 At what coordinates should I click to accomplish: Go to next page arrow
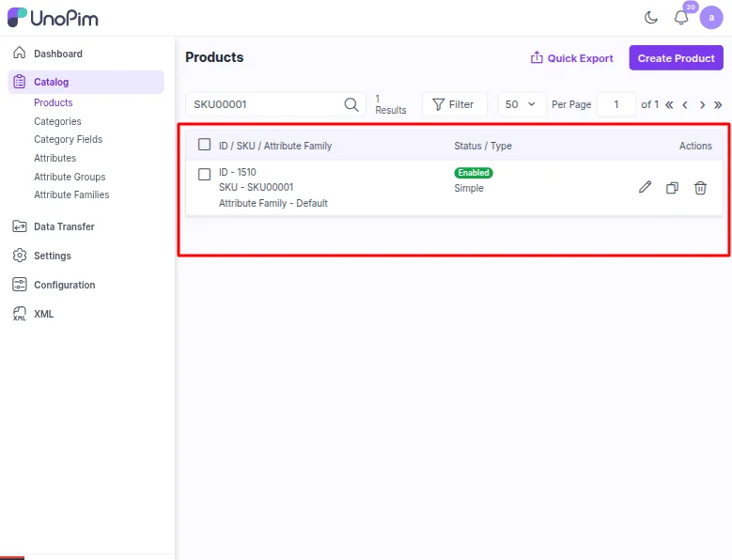pyautogui.click(x=702, y=104)
